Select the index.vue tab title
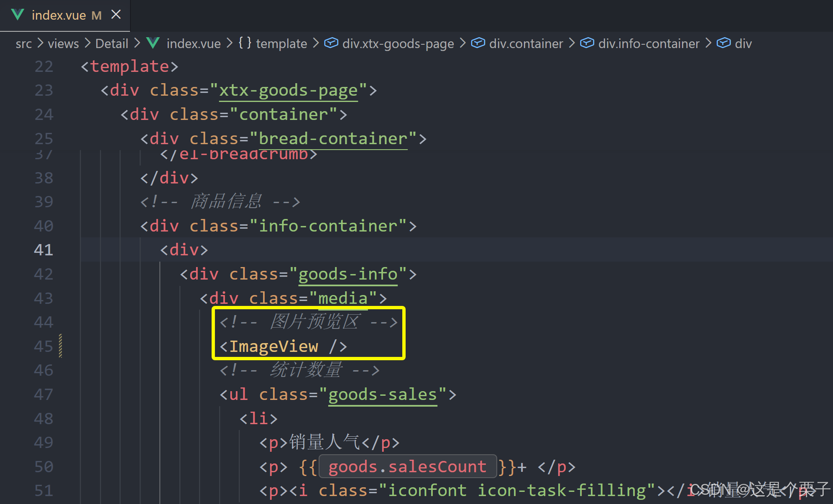The height and width of the screenshot is (504, 833). (59, 15)
